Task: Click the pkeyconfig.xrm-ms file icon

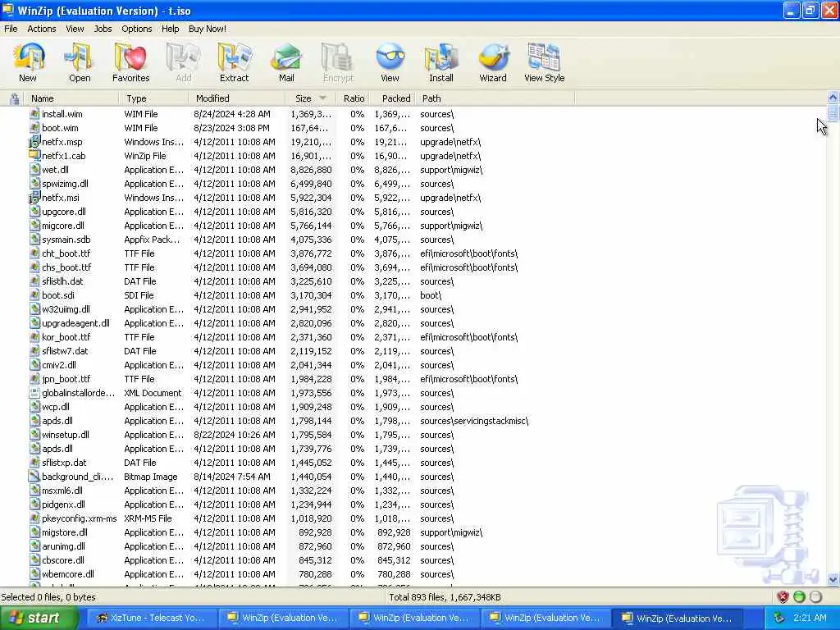Action: pos(34,518)
